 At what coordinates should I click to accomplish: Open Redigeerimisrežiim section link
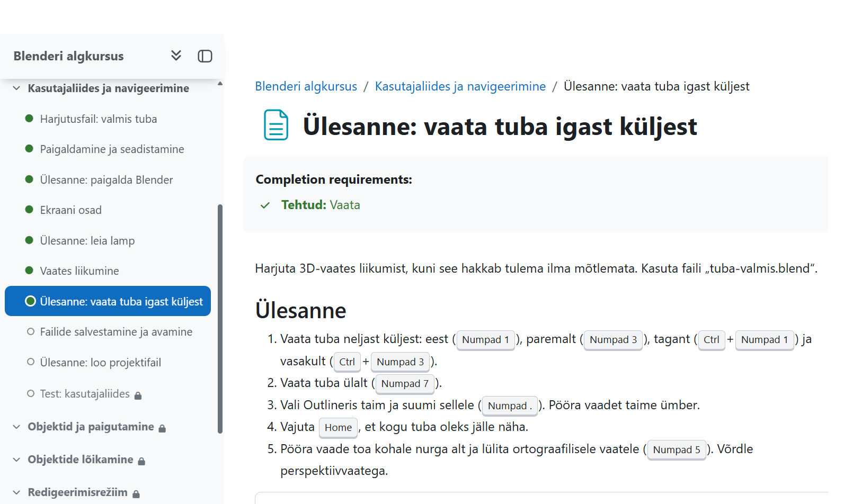click(78, 492)
